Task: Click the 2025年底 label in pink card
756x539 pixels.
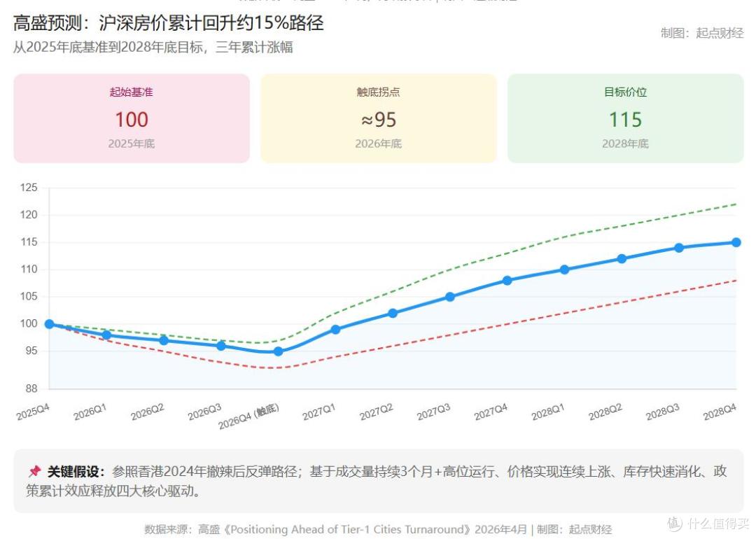Action: (x=132, y=143)
